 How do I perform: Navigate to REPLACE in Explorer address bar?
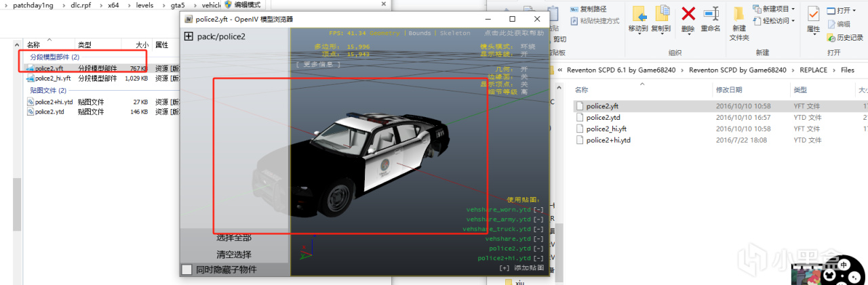pyautogui.click(x=814, y=70)
